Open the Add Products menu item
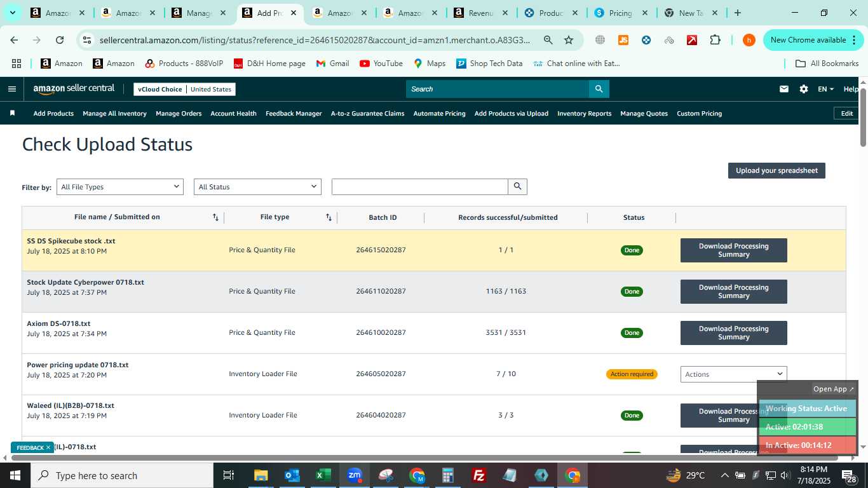 53,113
